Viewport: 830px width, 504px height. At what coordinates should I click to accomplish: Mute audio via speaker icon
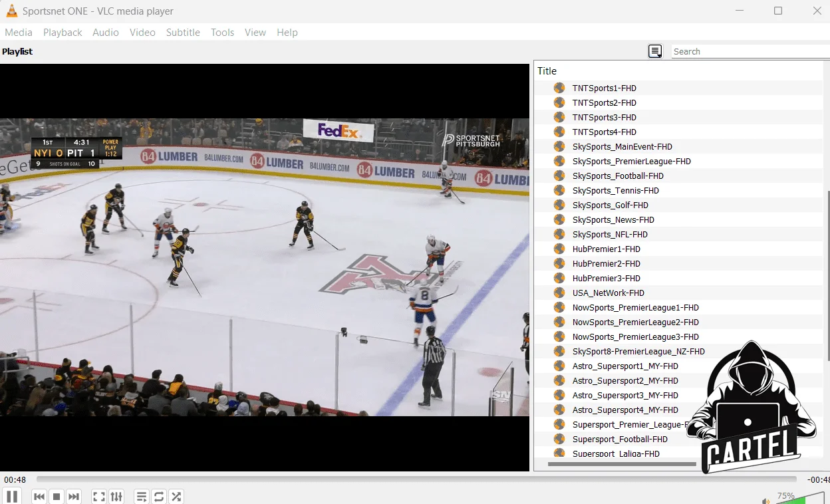click(x=766, y=500)
